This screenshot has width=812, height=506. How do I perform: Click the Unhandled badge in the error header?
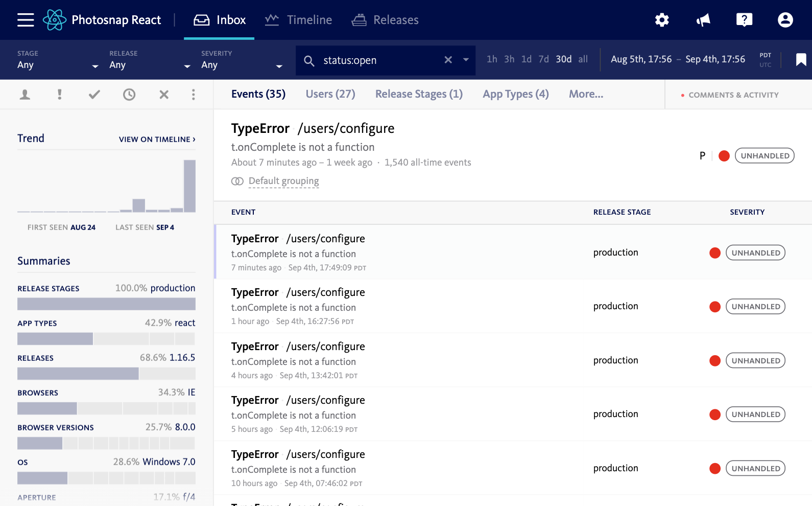765,156
